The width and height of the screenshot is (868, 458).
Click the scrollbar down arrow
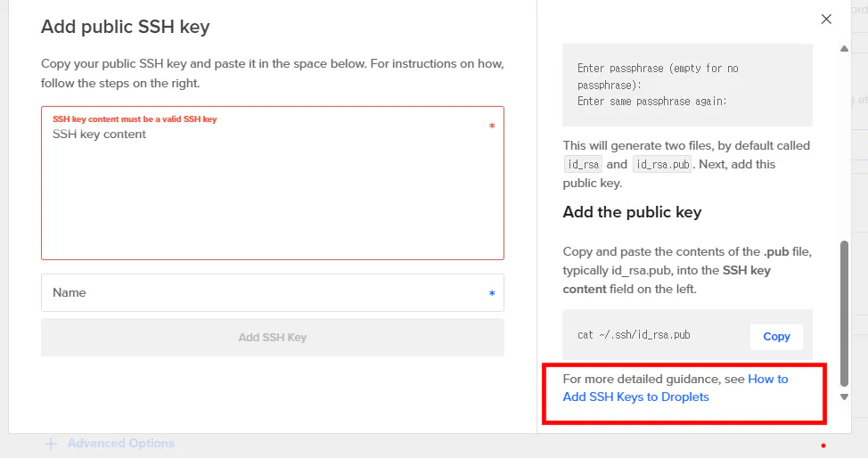tap(845, 397)
